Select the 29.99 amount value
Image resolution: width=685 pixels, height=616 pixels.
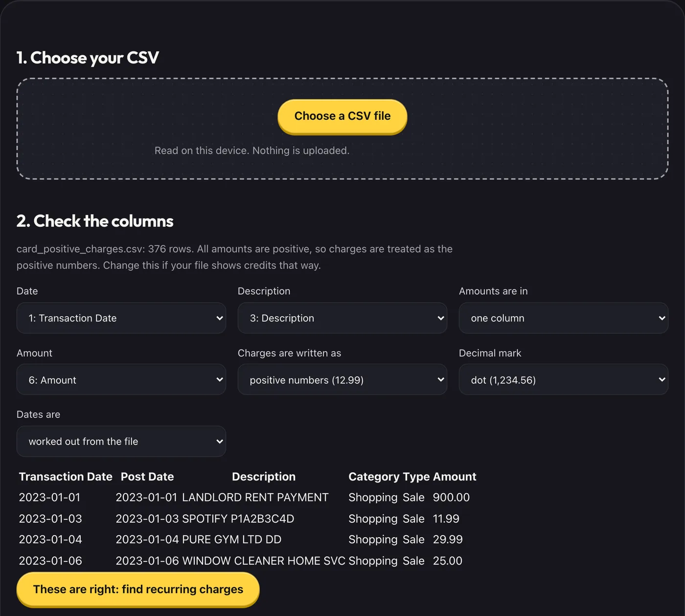448,540
